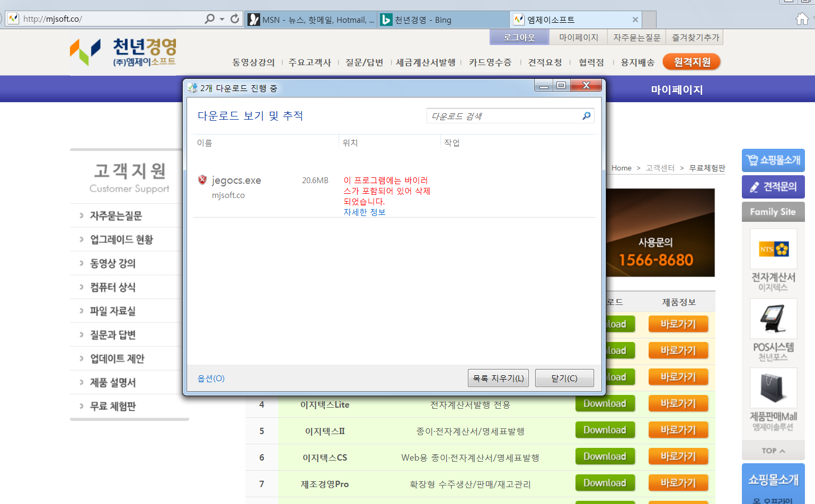Open the 협력점 menu
Image resolution: width=815 pixels, height=504 pixels.
591,62
